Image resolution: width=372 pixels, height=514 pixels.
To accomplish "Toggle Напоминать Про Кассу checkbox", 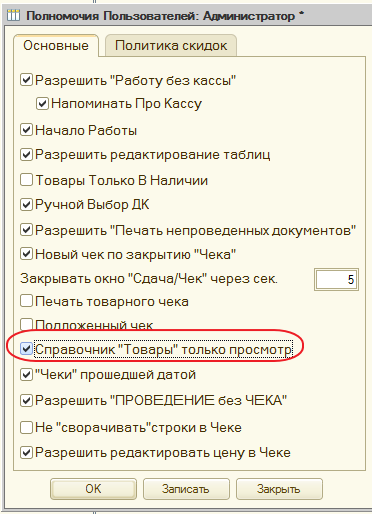I will pyautogui.click(x=42, y=104).
